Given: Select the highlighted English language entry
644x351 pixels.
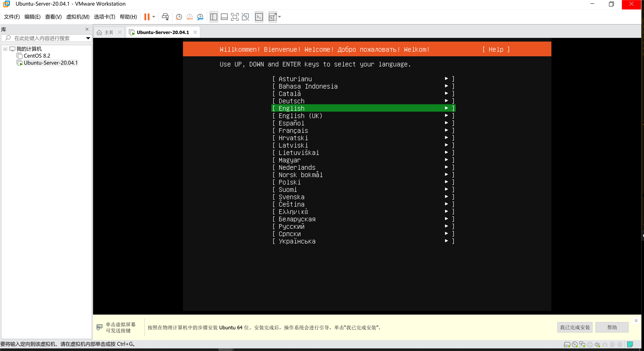Looking at the screenshot, I should [363, 108].
